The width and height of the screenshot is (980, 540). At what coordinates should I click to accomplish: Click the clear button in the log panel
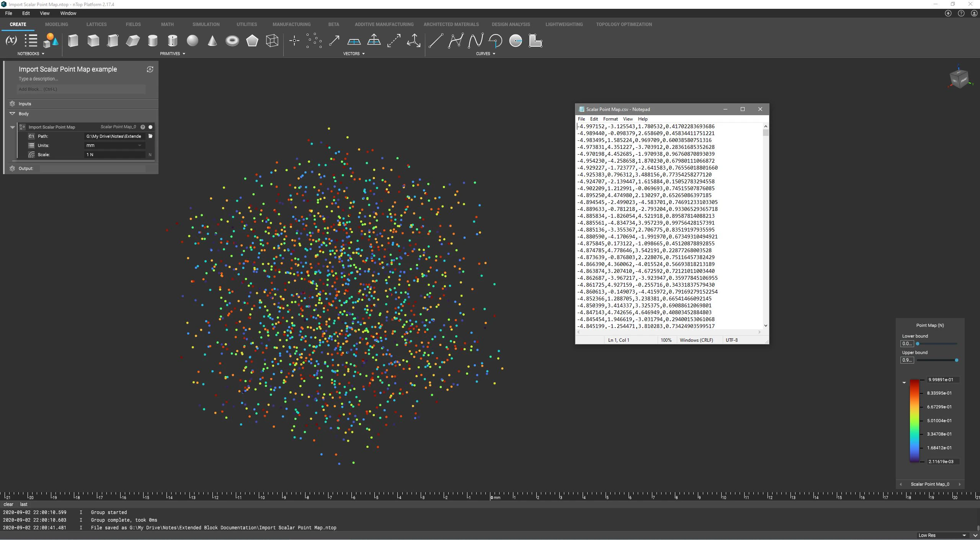(x=8, y=504)
